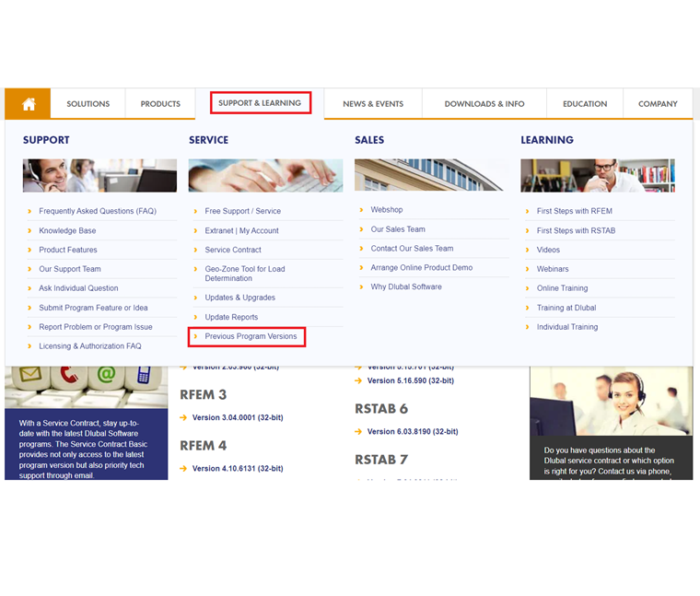Click the RSTAB 7 heading
700x596 pixels.
(381, 460)
